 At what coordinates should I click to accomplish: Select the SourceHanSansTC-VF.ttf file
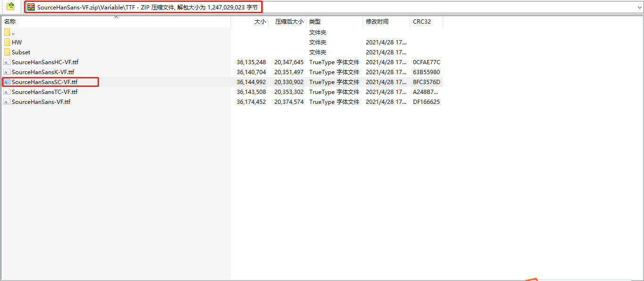tap(46, 92)
